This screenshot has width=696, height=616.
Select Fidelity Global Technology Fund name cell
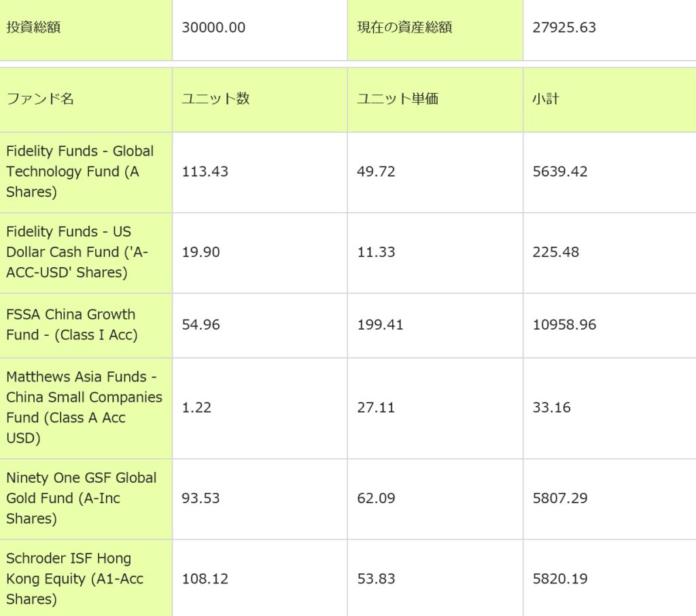point(80,171)
